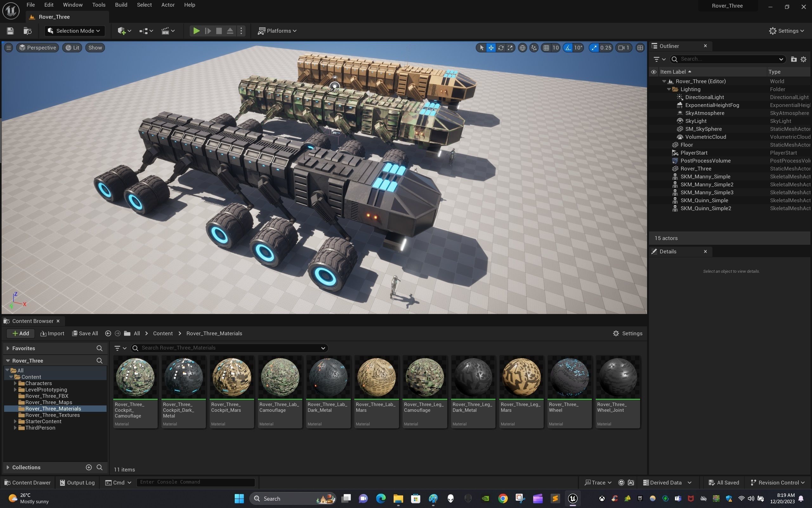The image size is (812, 508).
Task: Open the cinematics clapperboard dropdown
Action: [x=168, y=31]
